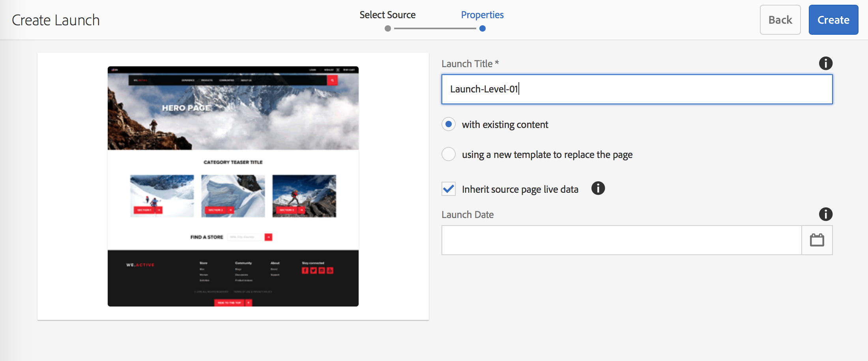Uncheck Inherit source page live data
Screen dimensions: 868x361
(449, 189)
